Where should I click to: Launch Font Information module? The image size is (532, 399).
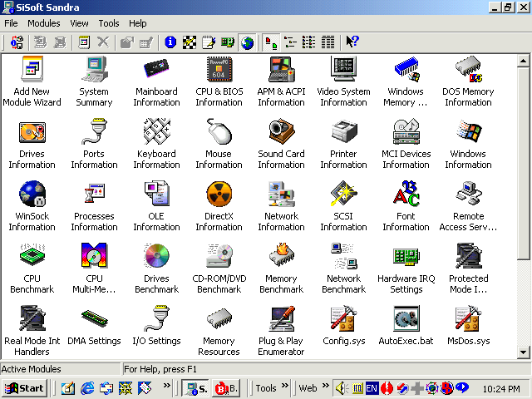coord(406,207)
